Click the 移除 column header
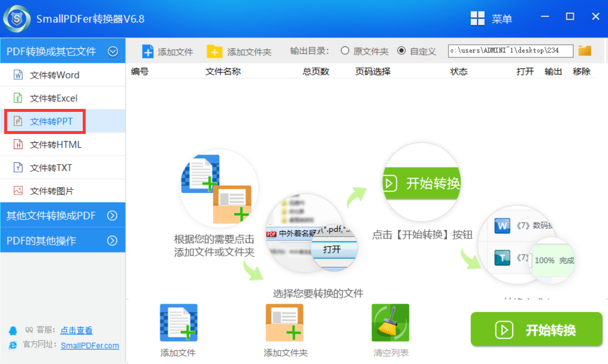Image resolution: width=608 pixels, height=364 pixels. (582, 71)
